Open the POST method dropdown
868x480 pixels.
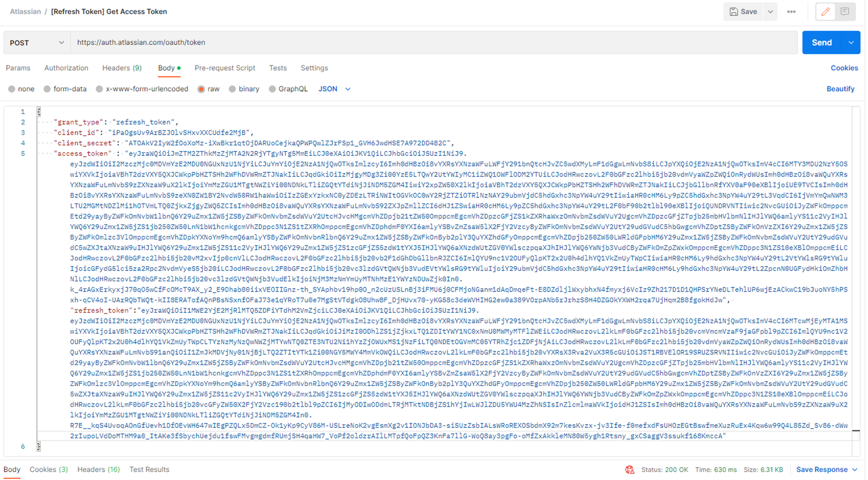point(37,42)
